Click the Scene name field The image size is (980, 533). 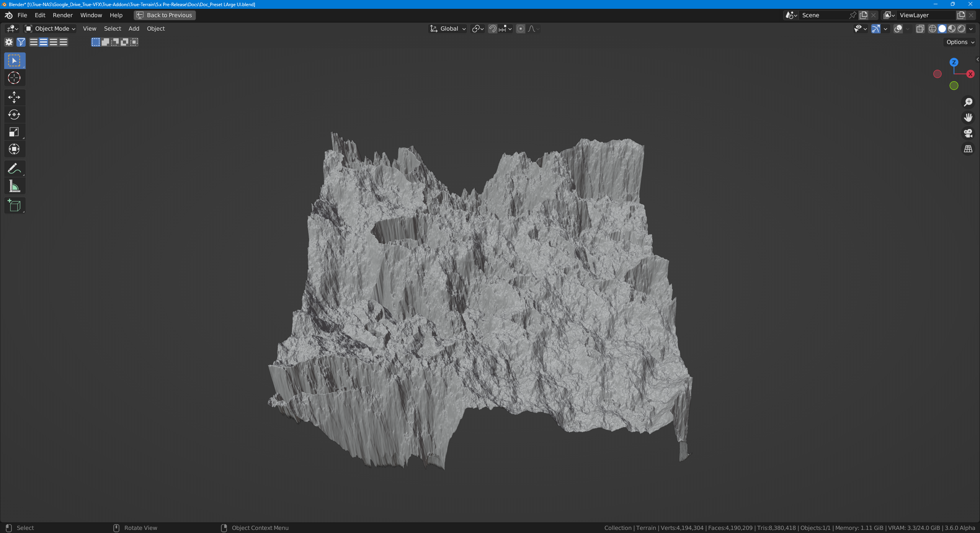coord(823,15)
